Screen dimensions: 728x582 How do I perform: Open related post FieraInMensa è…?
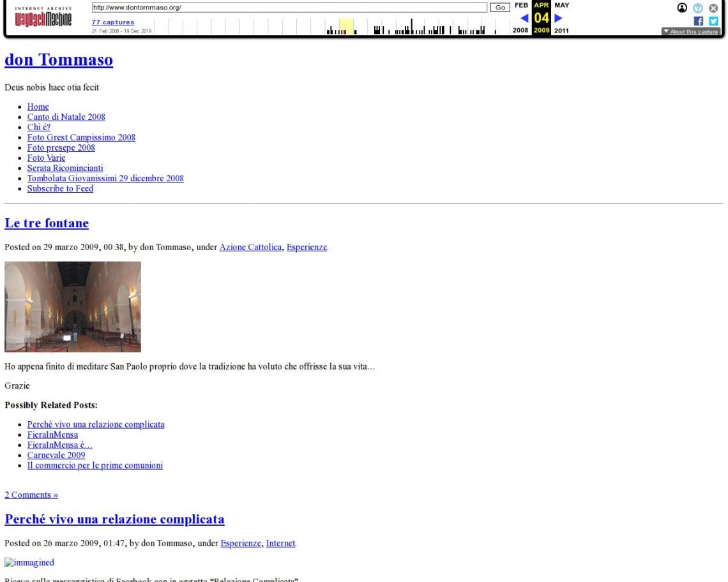point(59,445)
